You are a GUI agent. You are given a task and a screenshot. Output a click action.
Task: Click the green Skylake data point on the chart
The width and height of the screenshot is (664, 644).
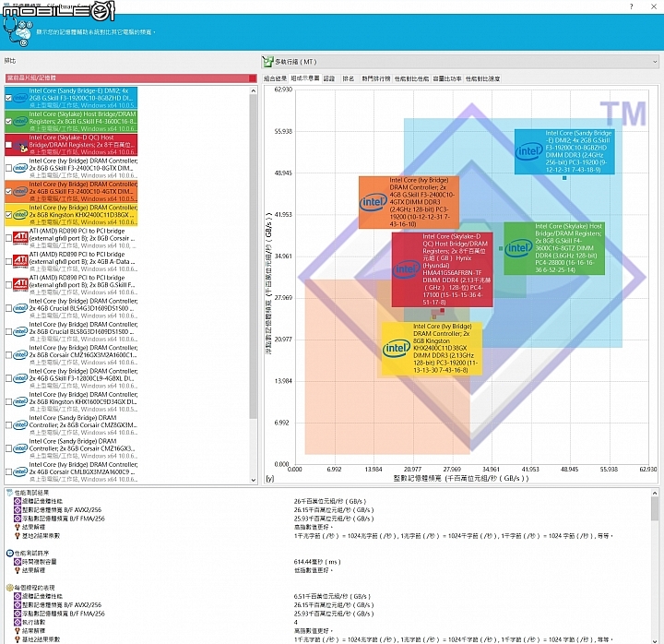(x=501, y=248)
